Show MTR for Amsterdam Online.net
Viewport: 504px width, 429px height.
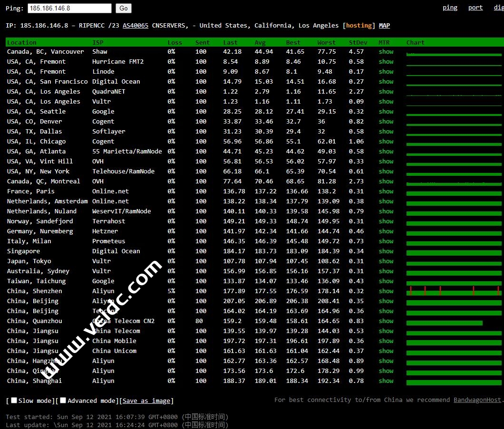386,201
